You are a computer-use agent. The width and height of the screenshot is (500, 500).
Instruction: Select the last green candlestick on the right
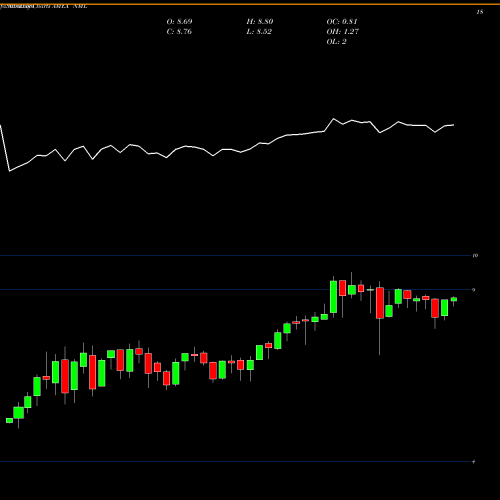pos(454,299)
